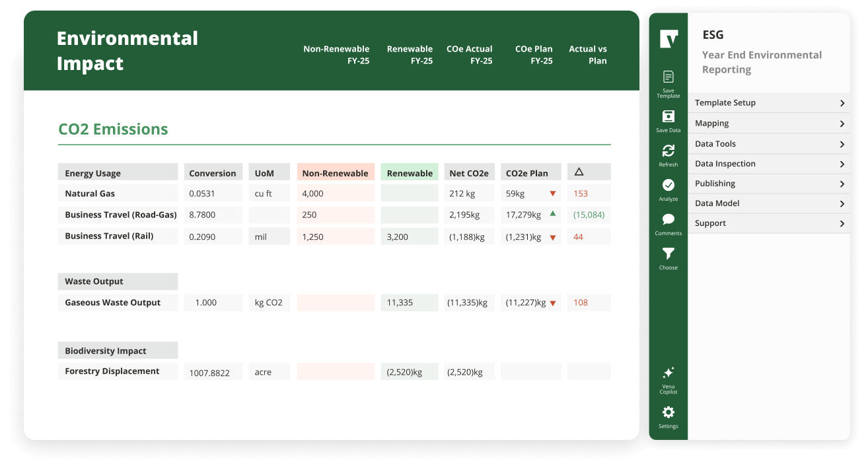Select the Save Data icon
This screenshot has height=467, width=868.
668,118
